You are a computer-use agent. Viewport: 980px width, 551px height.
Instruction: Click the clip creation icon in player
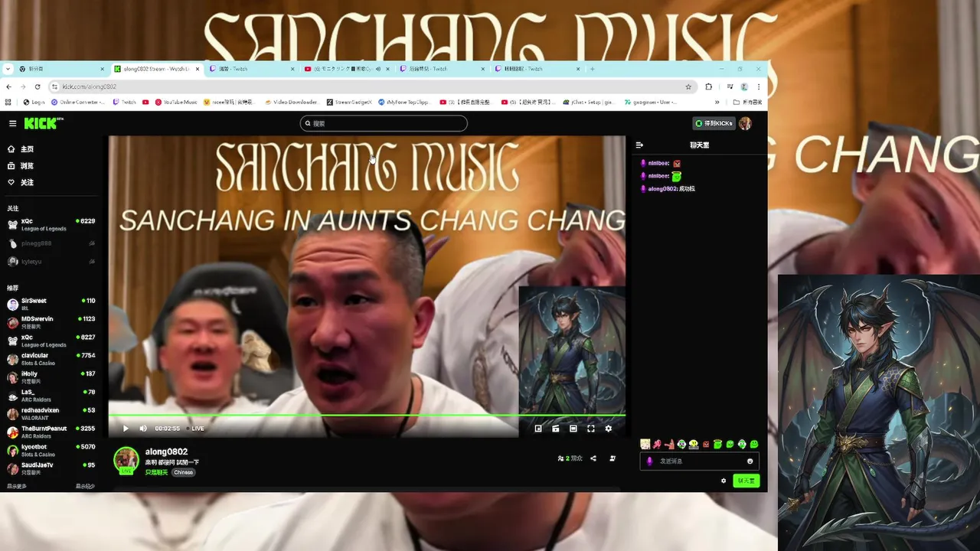556,429
